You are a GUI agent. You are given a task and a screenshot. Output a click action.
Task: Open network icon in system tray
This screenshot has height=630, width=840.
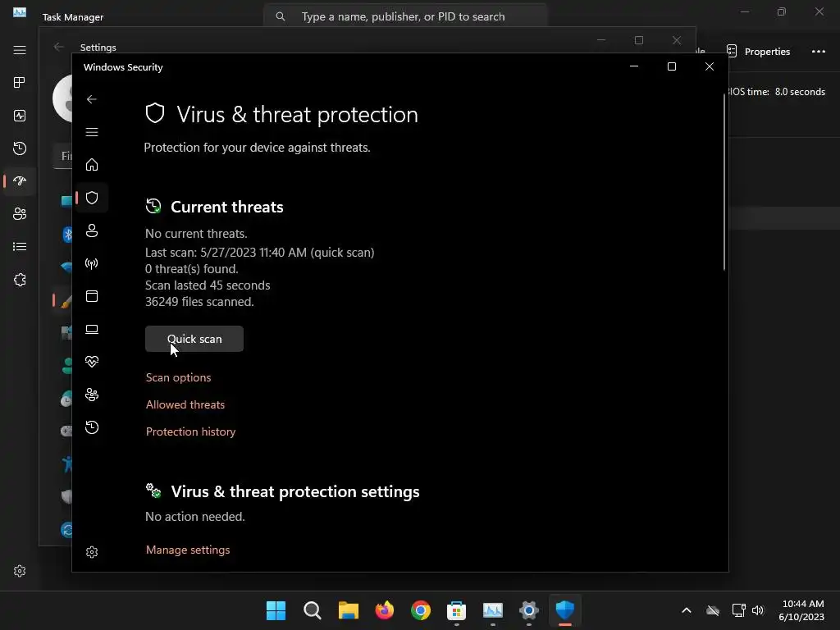click(739, 610)
